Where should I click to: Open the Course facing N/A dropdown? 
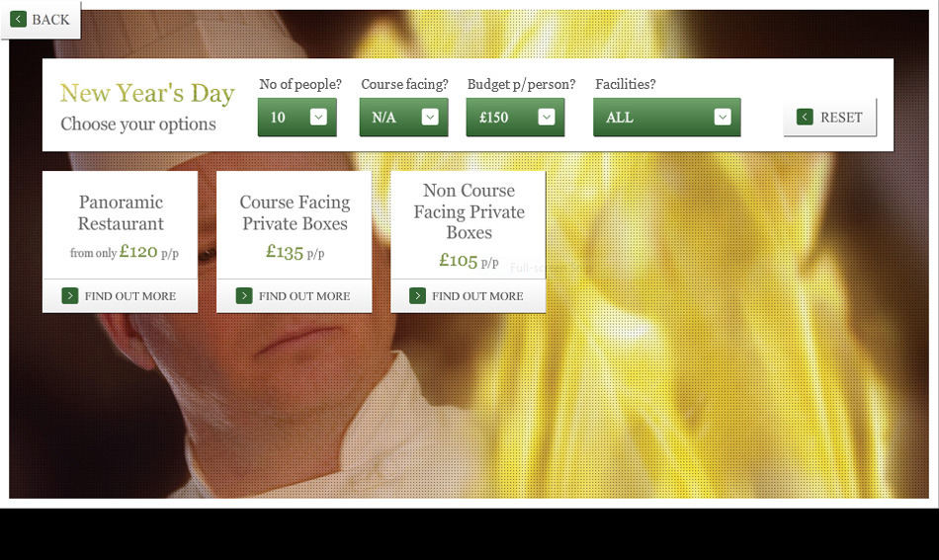[403, 118]
